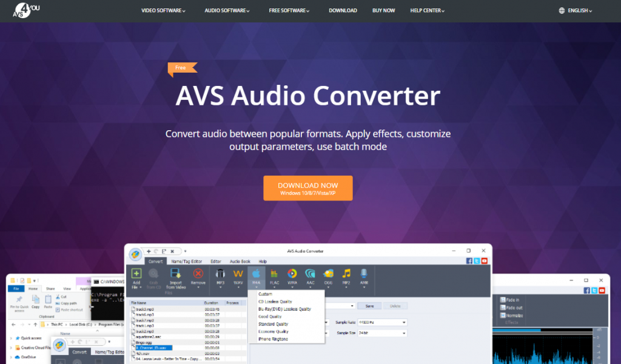Open the Share tab in File Explorer
This screenshot has height=364, width=621.
click(x=50, y=289)
